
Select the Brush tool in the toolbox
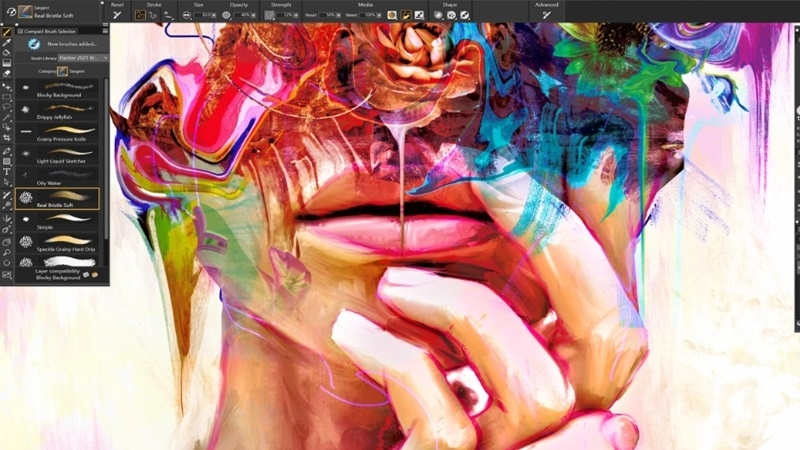[7, 32]
